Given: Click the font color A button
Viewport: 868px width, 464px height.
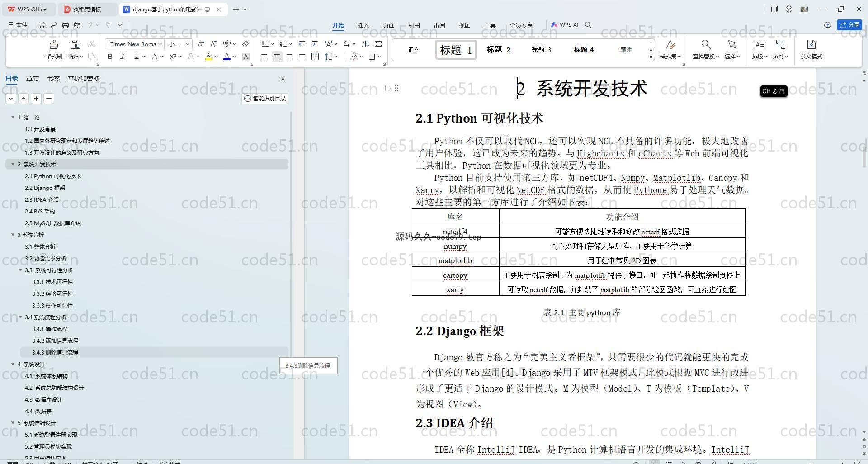Looking at the screenshot, I should tap(227, 57).
